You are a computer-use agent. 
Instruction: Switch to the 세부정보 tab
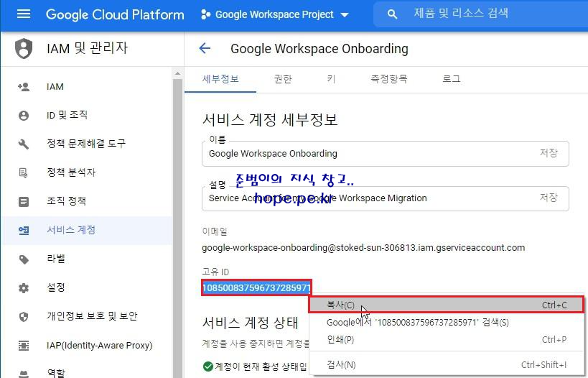point(220,79)
